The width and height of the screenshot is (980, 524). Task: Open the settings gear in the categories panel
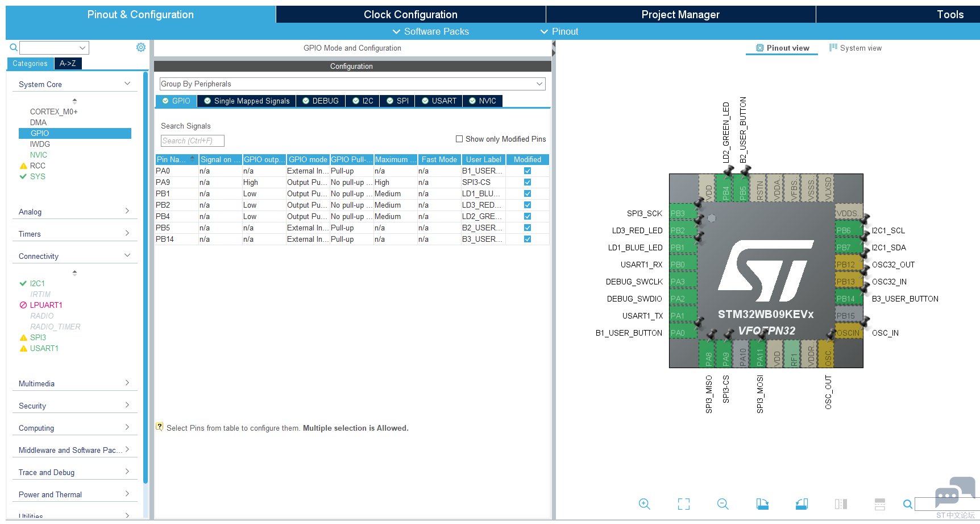point(141,47)
